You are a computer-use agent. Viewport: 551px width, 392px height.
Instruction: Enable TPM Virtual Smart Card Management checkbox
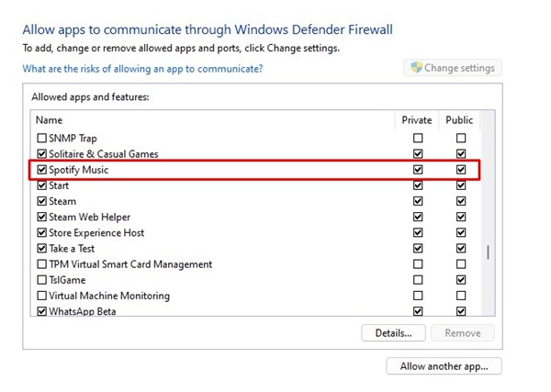coord(41,264)
